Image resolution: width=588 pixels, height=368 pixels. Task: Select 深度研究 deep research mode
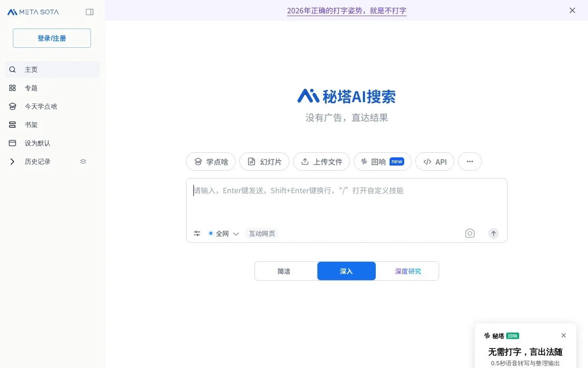click(408, 271)
